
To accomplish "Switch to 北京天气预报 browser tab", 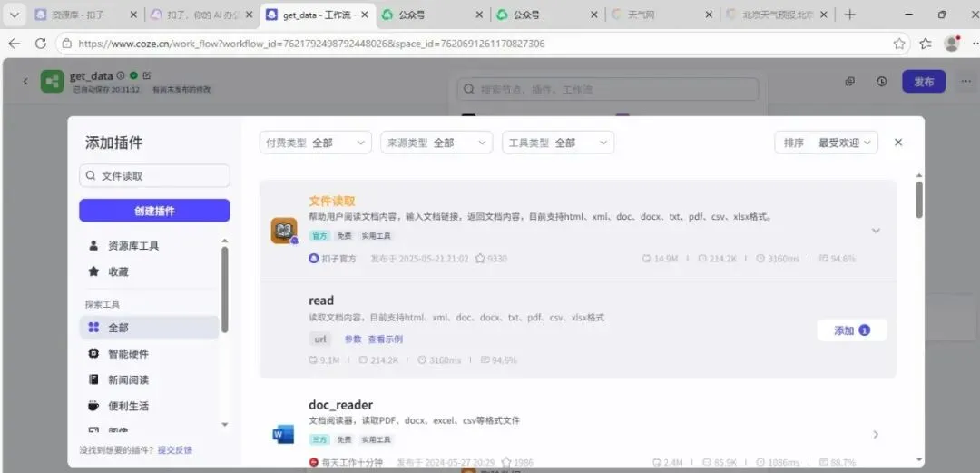I will pos(779,15).
